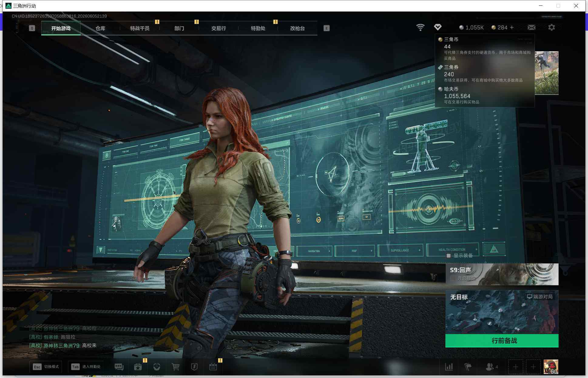588x378 pixels.
Task: Click the 端游对局 label
Action: coord(543,296)
